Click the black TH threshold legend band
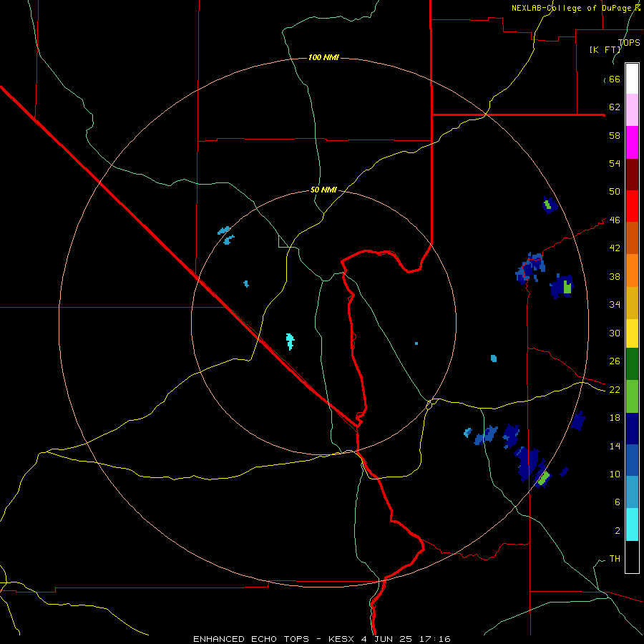 [632, 557]
